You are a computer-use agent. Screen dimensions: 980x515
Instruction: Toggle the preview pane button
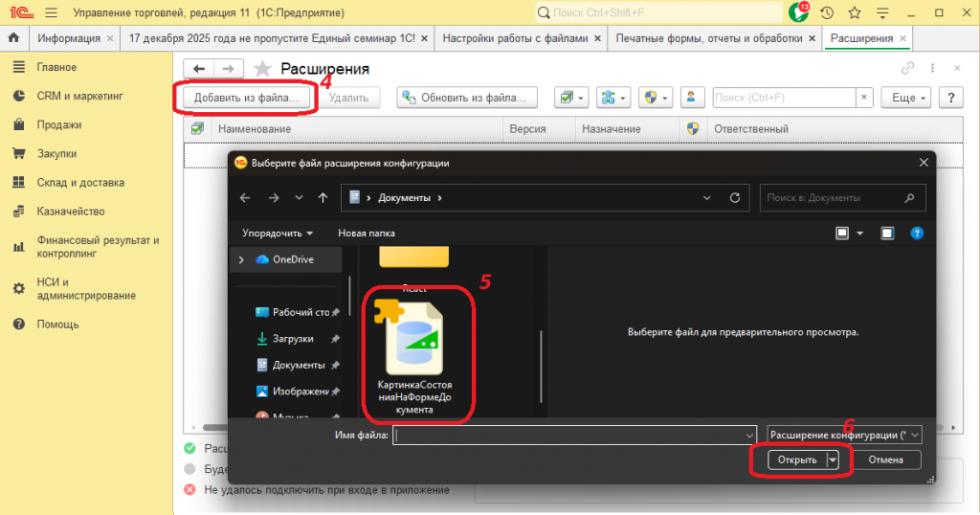(x=887, y=234)
